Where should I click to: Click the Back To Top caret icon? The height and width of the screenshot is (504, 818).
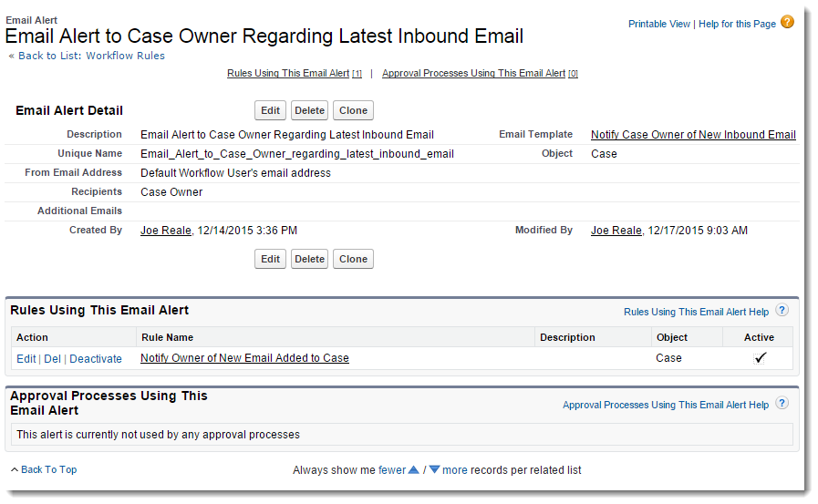(15, 469)
